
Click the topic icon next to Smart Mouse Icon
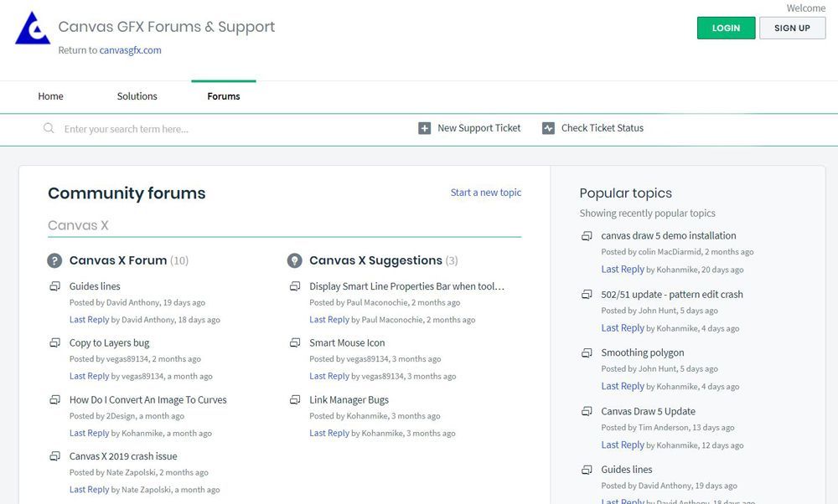coord(295,342)
